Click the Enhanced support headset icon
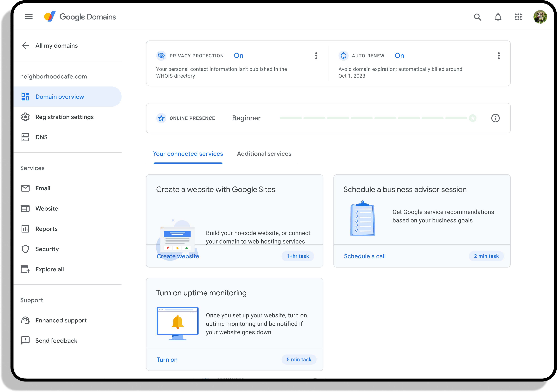Image resolution: width=557 pixels, height=392 pixels. (x=25, y=320)
